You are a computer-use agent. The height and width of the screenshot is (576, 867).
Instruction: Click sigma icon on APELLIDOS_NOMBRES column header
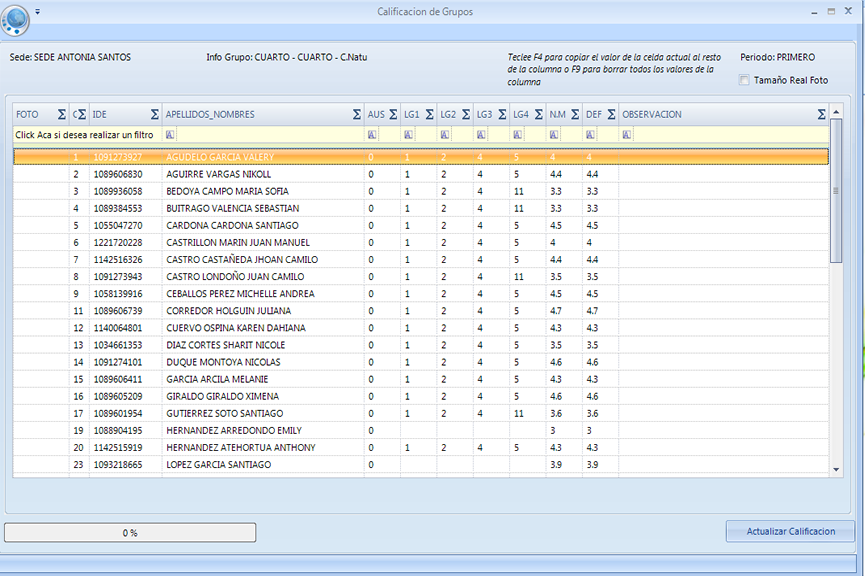point(356,115)
